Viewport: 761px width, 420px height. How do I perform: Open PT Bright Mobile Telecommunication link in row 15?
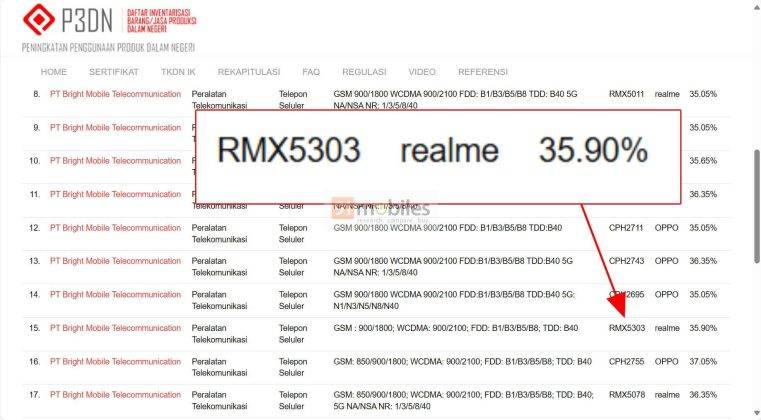[116, 328]
